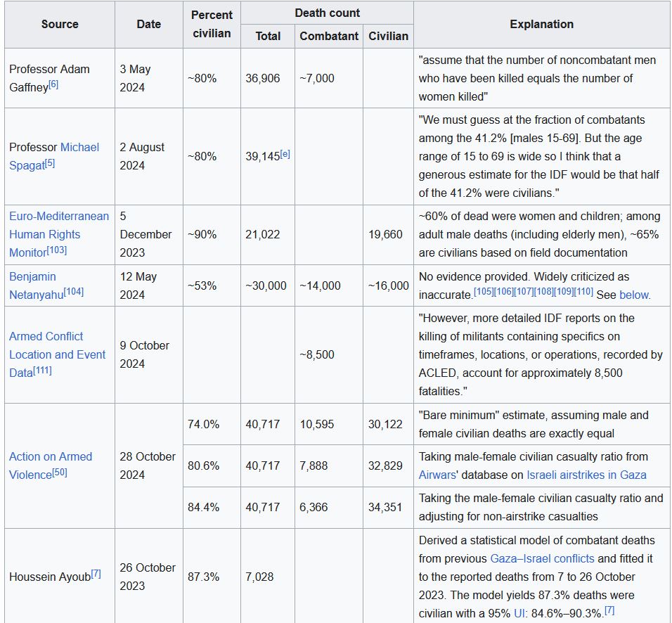Select the 28 October 2024 date cell
This screenshot has height=623, width=672.
point(149,465)
